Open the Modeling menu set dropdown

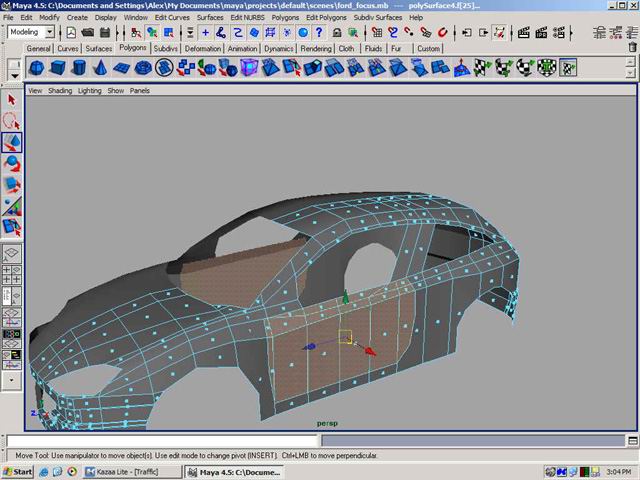[49, 32]
